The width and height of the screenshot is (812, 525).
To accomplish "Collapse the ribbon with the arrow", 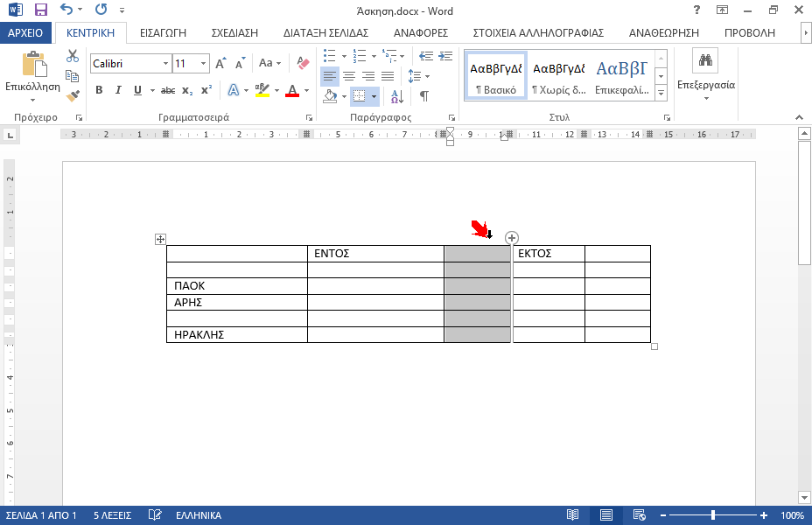I will point(799,117).
